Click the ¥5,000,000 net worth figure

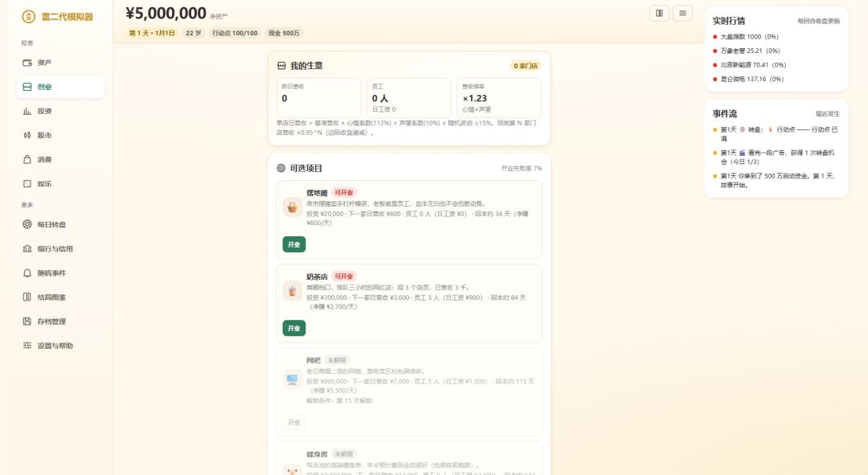166,14
